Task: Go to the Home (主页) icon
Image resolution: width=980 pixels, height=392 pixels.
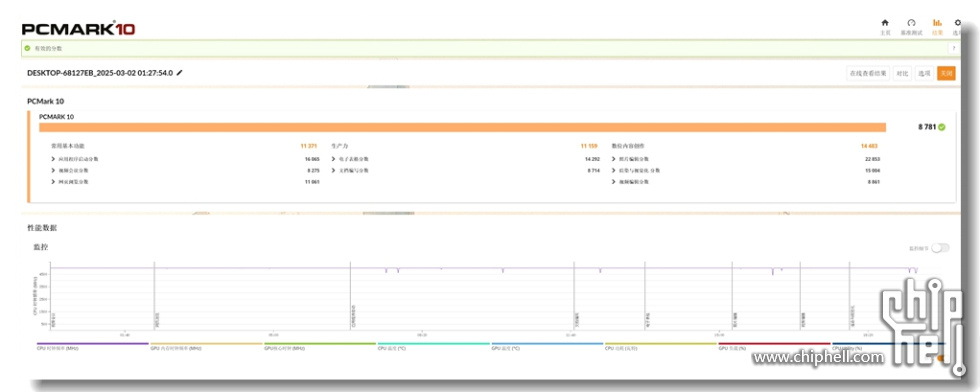Action: (x=884, y=23)
